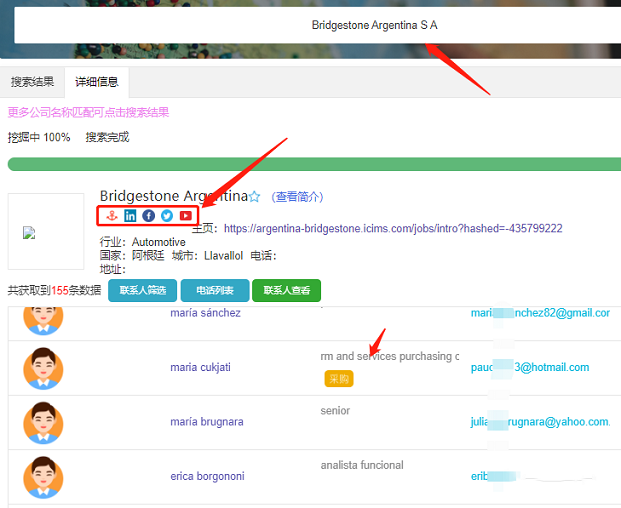Image resolution: width=621 pixels, height=508 pixels.
Task: Click the yahoo.com email of maría brugnara
Action: [541, 422]
